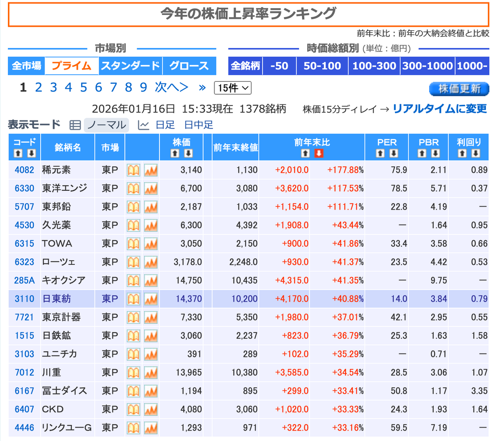Switch display mode to 日中足
The width and height of the screenshot is (504, 441).
[198, 125]
